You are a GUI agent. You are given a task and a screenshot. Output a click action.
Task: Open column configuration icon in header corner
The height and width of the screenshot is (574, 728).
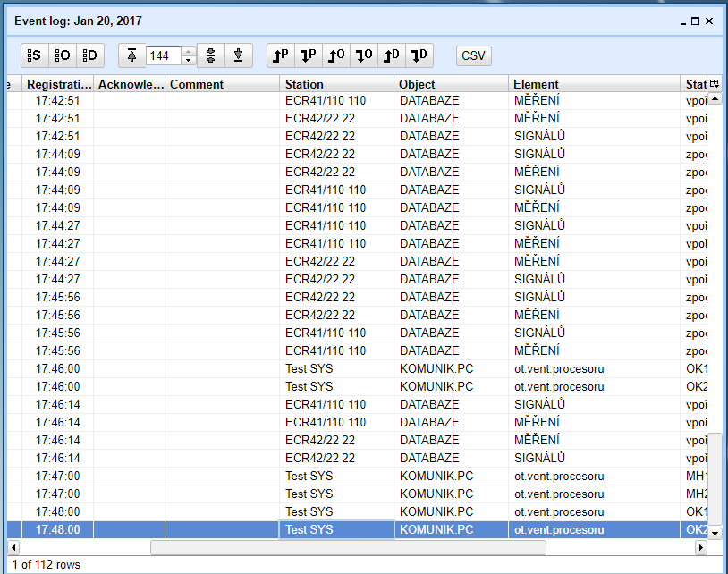pyautogui.click(x=715, y=83)
